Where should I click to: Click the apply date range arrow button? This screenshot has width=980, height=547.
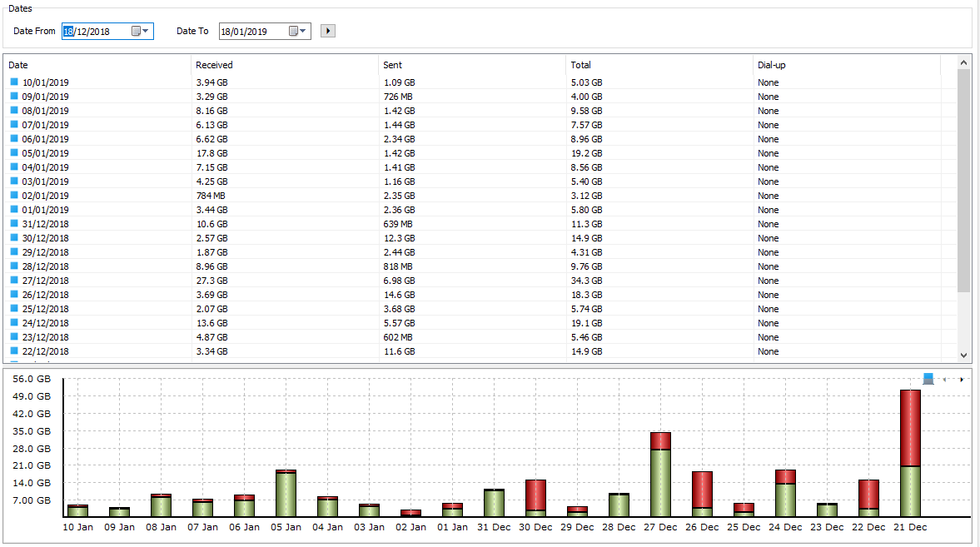(328, 31)
